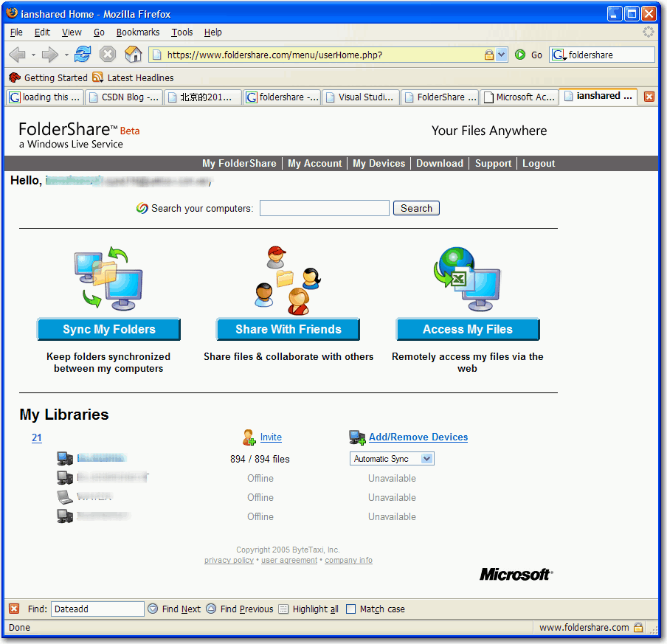Open My Devices in navigation bar

379,163
